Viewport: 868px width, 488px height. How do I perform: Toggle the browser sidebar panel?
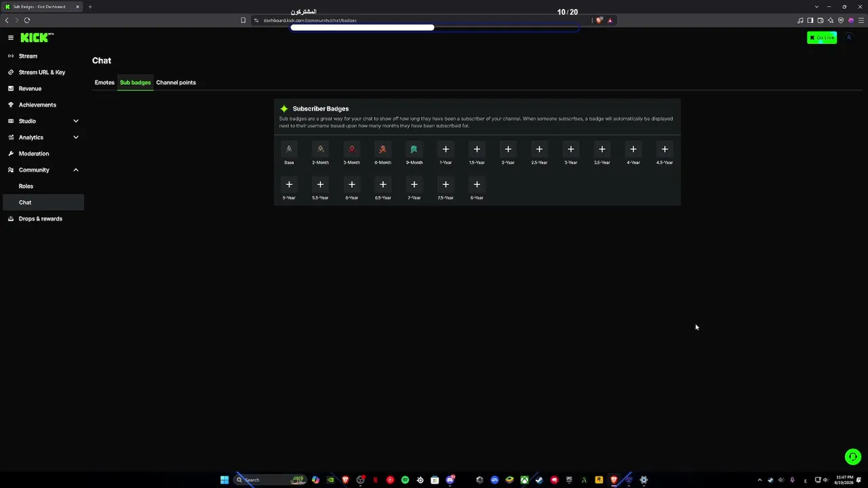point(810,20)
